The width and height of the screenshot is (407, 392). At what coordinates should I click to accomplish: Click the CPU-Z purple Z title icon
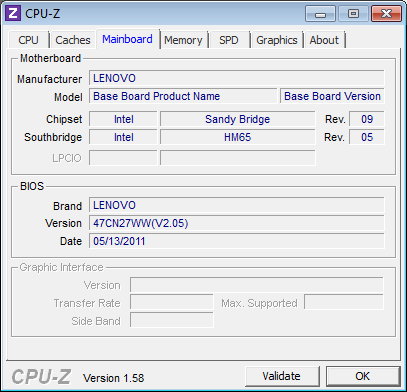[x=13, y=13]
